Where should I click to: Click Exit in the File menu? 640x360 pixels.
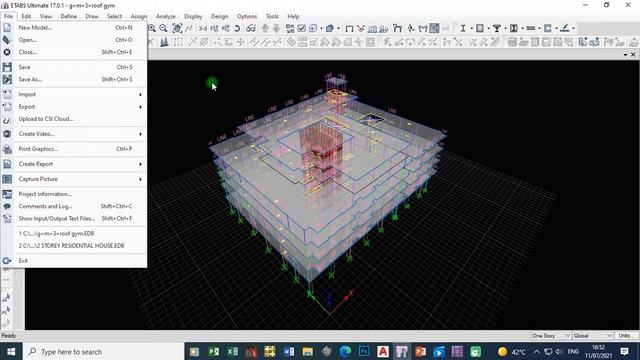click(x=74, y=261)
